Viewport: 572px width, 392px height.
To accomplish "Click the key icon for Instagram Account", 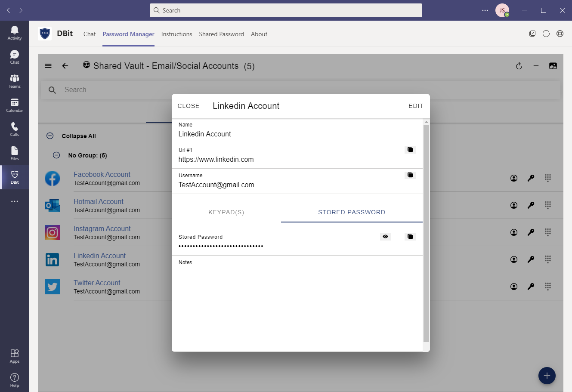I will [531, 232].
